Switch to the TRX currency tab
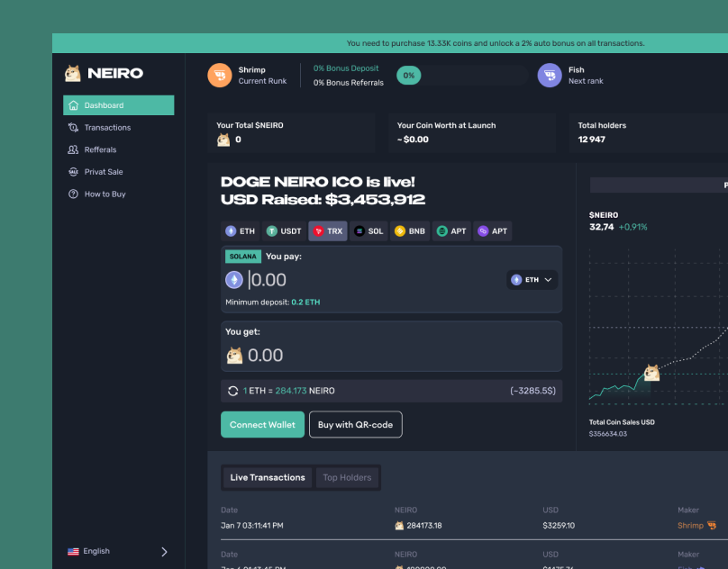Image resolution: width=728 pixels, height=569 pixels. click(x=328, y=231)
